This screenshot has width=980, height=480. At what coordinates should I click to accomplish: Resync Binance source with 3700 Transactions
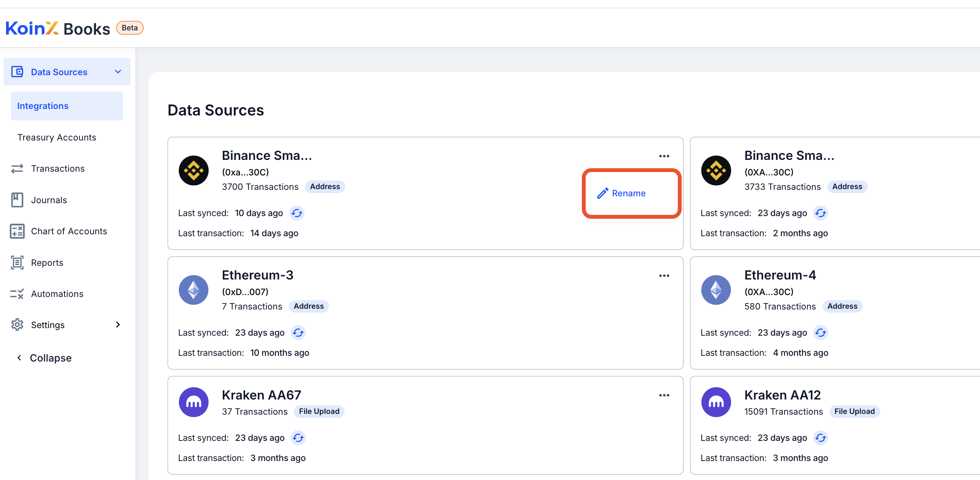tap(297, 213)
